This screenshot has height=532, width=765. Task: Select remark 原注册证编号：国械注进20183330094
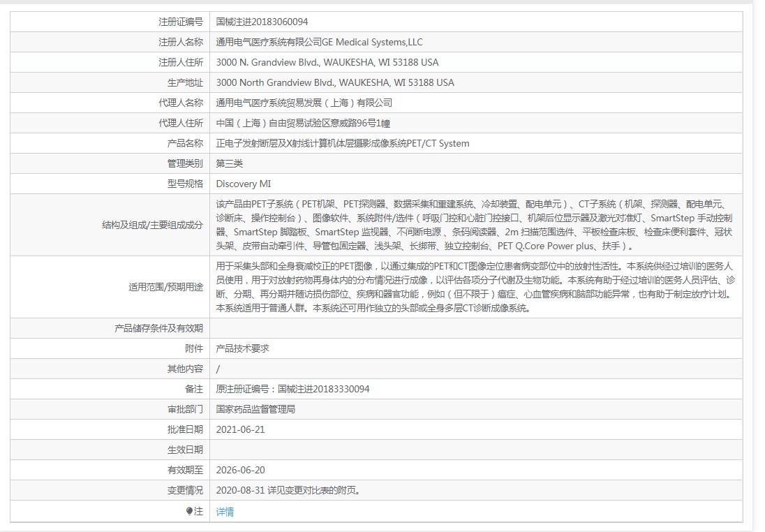pos(292,389)
